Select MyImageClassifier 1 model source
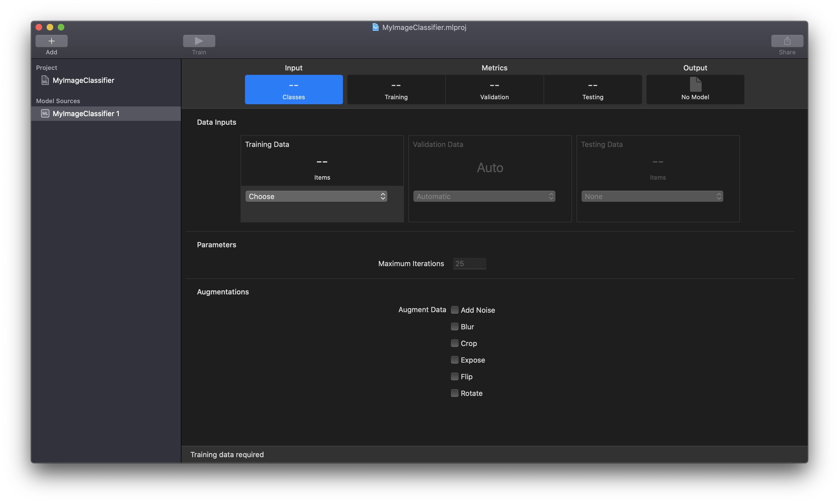839x504 pixels. point(106,113)
